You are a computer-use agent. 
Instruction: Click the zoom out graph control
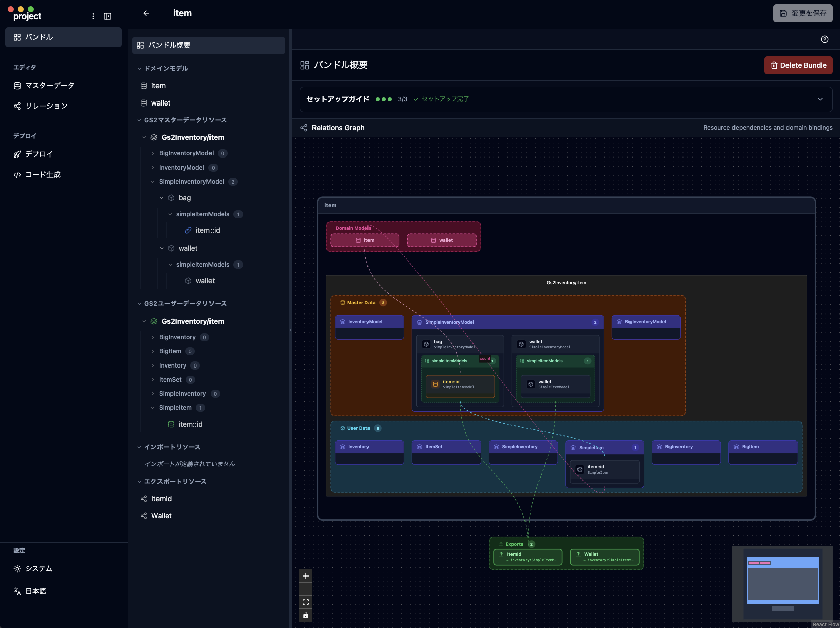(x=305, y=589)
